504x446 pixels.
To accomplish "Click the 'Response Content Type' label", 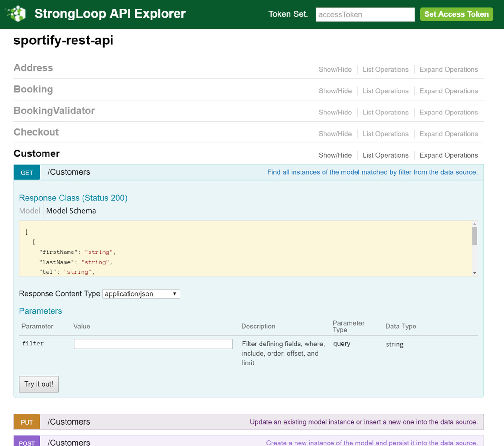I will coord(60,294).
